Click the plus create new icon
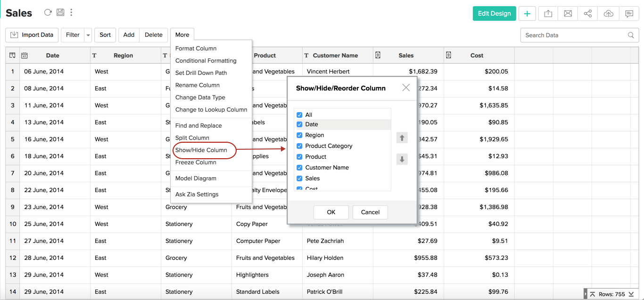The image size is (644, 300). click(527, 14)
